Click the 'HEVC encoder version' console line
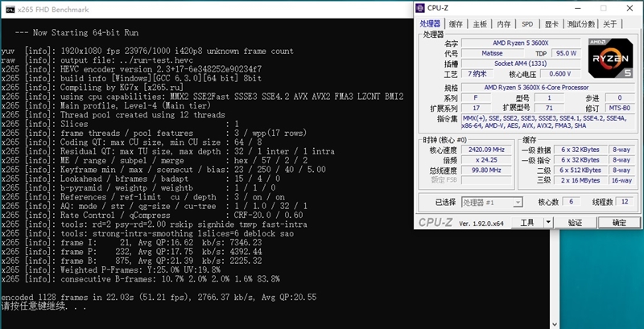 131,69
